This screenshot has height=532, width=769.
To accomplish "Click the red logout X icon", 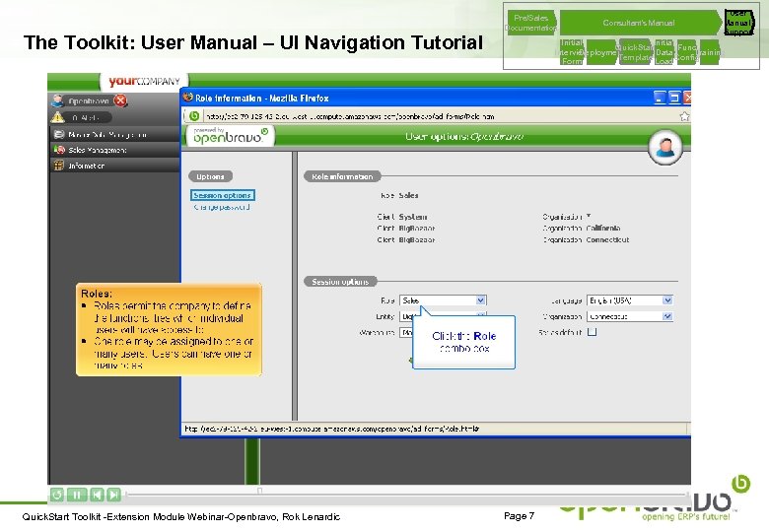I will [120, 100].
